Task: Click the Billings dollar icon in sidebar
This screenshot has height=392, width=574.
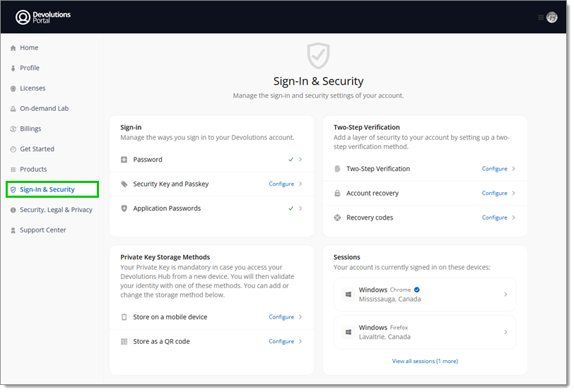Action: click(x=13, y=129)
